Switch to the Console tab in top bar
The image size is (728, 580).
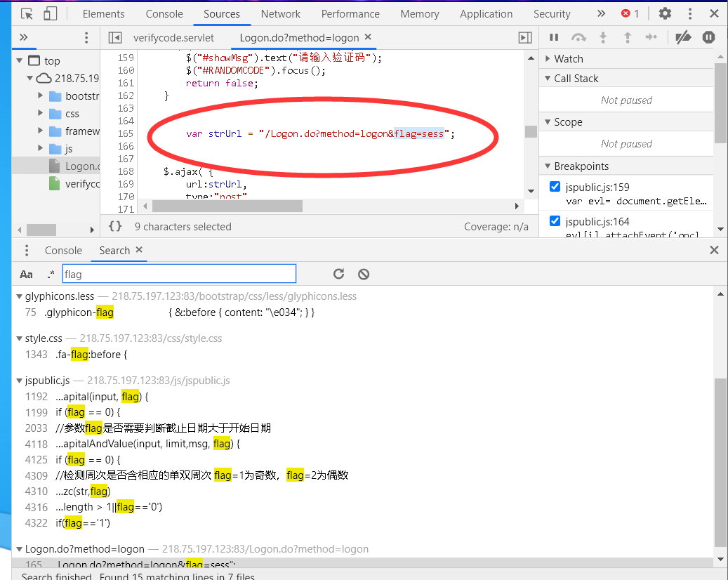click(164, 14)
